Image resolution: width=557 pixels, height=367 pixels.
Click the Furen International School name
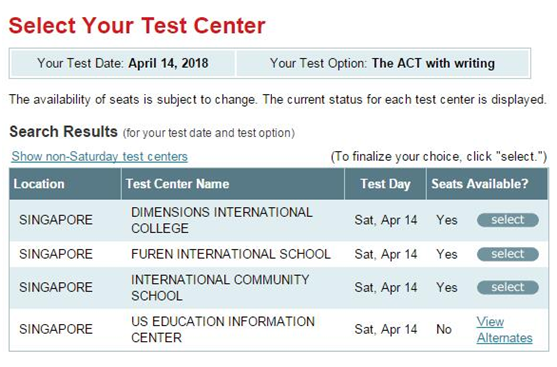[231, 254]
